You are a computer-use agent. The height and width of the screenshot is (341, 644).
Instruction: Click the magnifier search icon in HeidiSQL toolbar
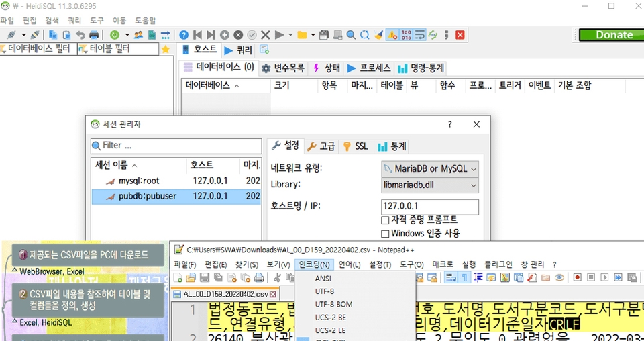click(x=351, y=35)
